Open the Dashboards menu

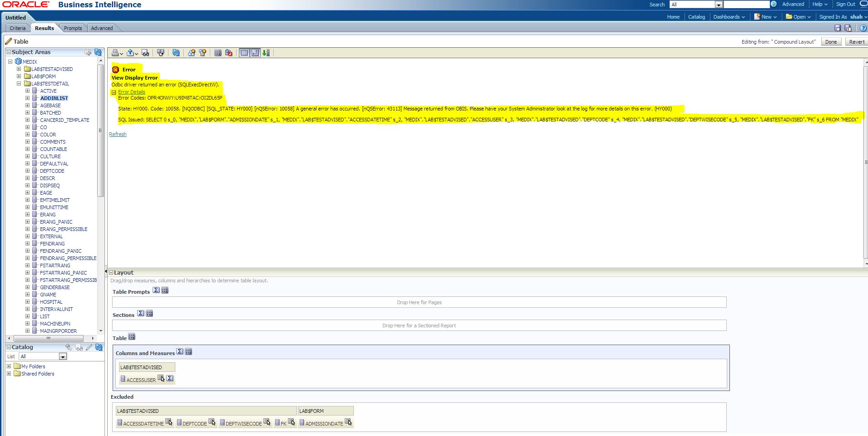[x=729, y=17]
